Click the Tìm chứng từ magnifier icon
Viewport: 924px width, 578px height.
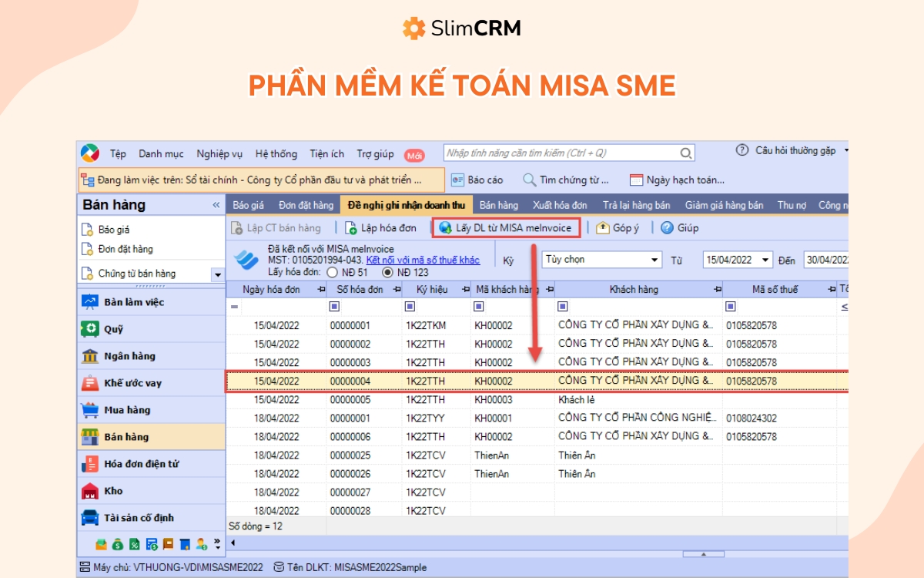point(529,180)
